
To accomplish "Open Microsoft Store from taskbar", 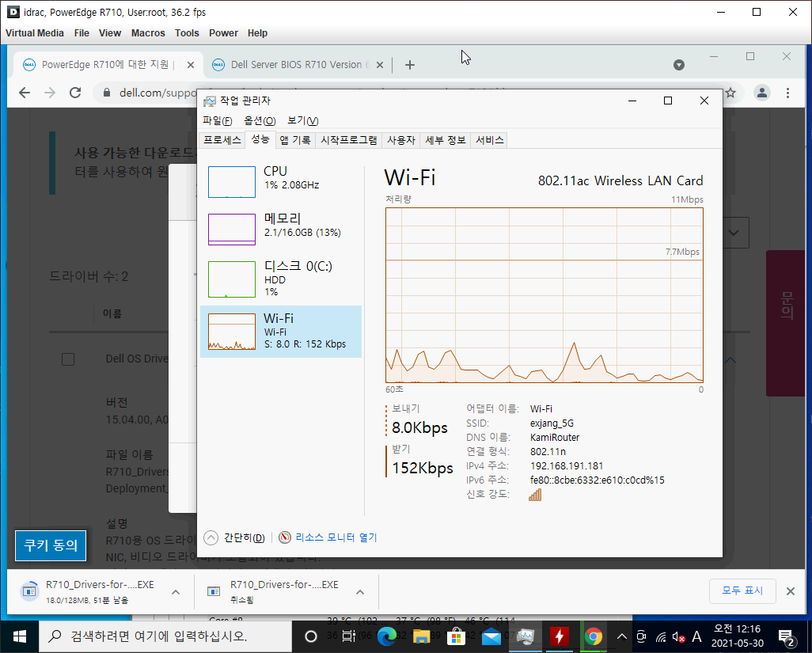I will pos(456,636).
